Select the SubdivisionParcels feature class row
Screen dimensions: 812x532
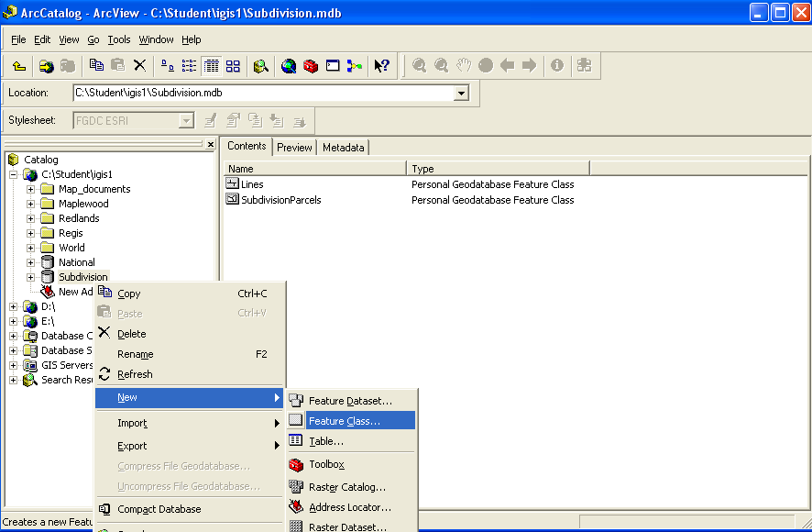pyautogui.click(x=273, y=200)
